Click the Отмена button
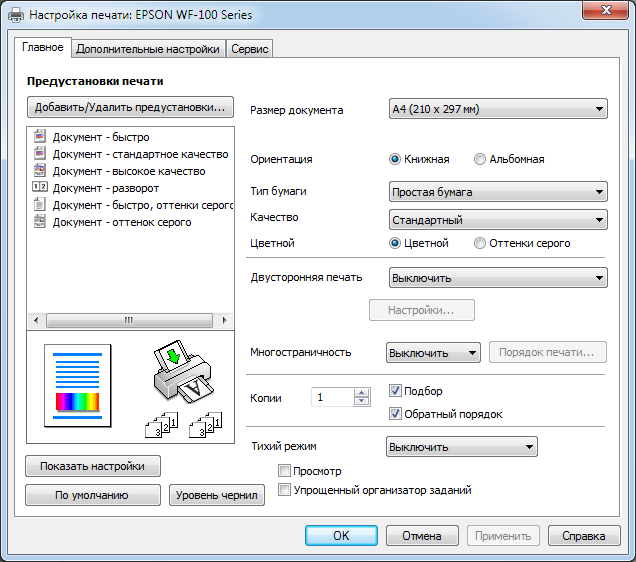The image size is (636, 562). click(422, 536)
